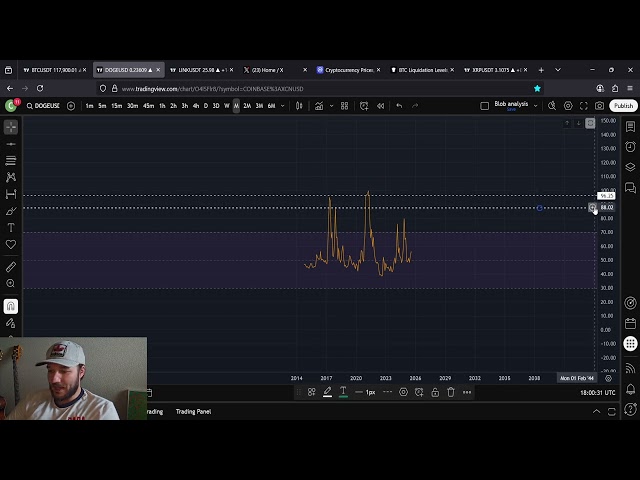This screenshot has width=640, height=480.
Task: Open the Alerts clock icon in right sidebar
Action: [630, 147]
